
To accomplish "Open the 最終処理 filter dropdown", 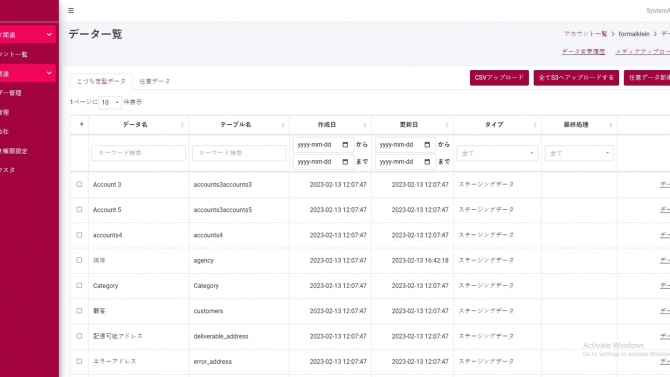I will tap(579, 153).
